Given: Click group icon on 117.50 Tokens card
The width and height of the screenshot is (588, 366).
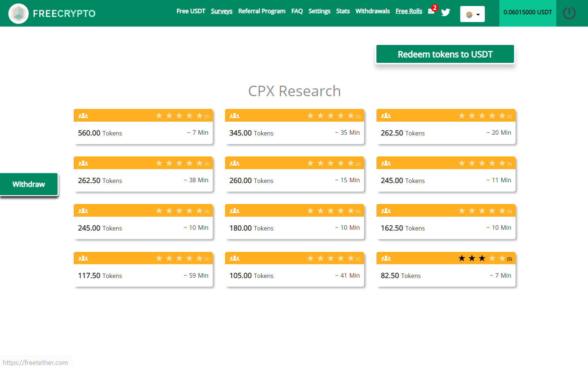Looking at the screenshot, I should click(83, 258).
